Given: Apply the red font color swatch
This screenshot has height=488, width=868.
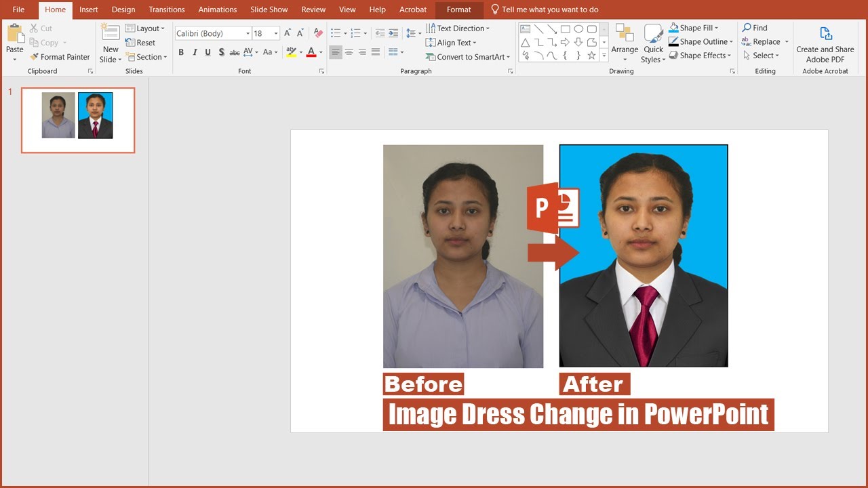Looking at the screenshot, I should click(311, 52).
